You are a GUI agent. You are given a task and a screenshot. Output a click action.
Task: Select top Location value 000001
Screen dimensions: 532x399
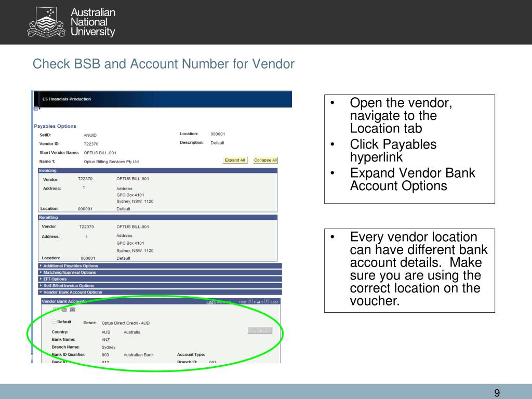pyautogui.click(x=218, y=134)
